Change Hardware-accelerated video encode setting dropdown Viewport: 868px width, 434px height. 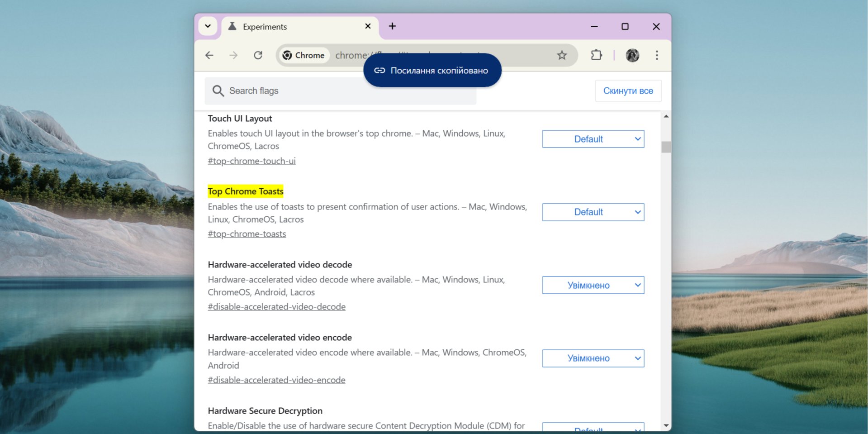click(x=593, y=358)
